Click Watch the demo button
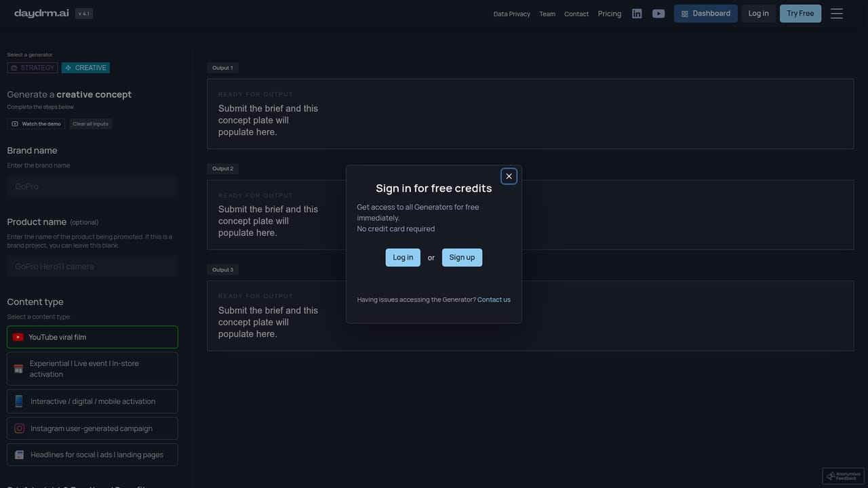Image resolution: width=868 pixels, height=488 pixels. point(36,124)
